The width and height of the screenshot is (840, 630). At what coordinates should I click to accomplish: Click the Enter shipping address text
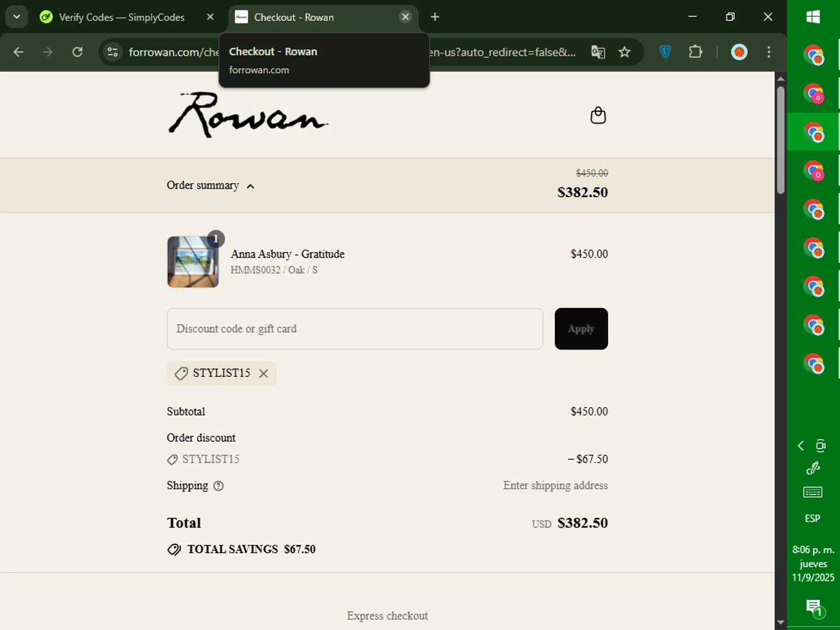[x=556, y=486]
